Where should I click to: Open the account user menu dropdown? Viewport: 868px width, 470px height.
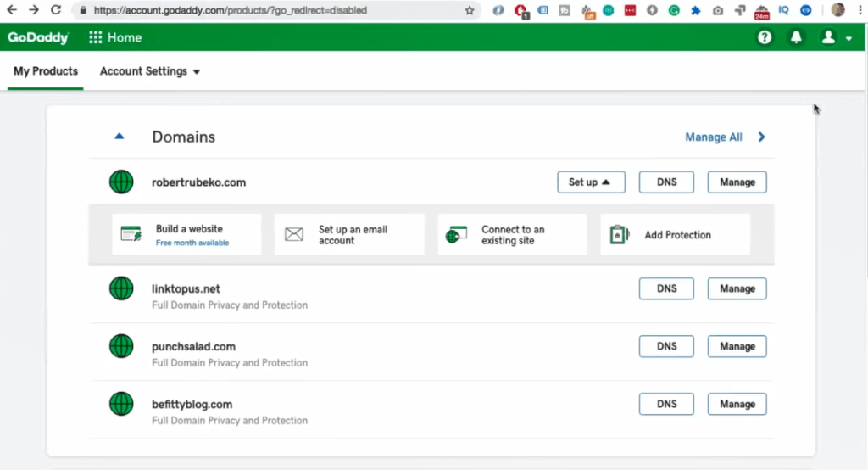tap(835, 37)
